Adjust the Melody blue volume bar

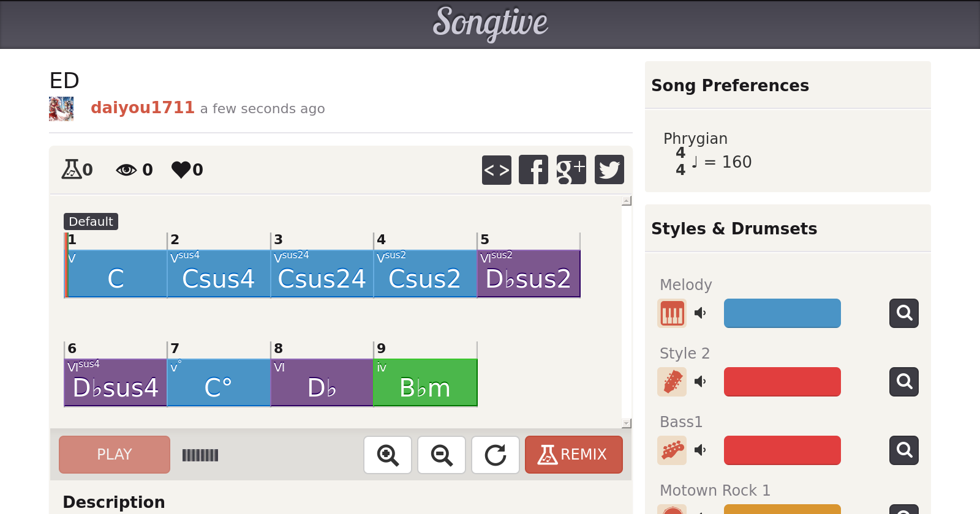point(782,313)
